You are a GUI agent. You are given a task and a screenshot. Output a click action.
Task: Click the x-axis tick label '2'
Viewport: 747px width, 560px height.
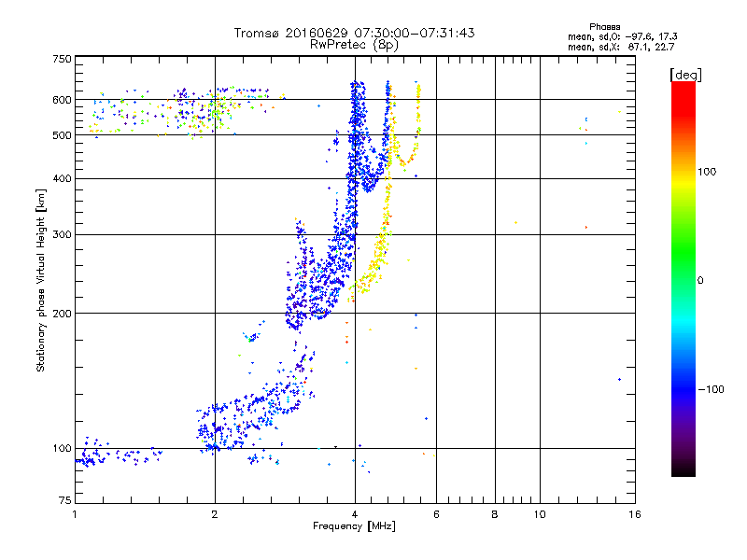coord(215,514)
